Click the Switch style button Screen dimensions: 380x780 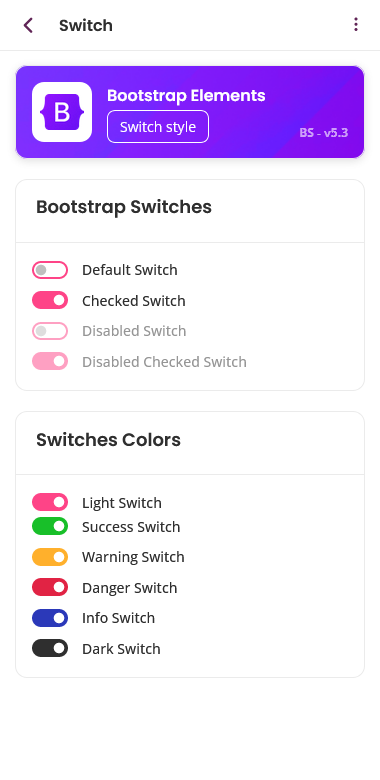[x=158, y=126]
